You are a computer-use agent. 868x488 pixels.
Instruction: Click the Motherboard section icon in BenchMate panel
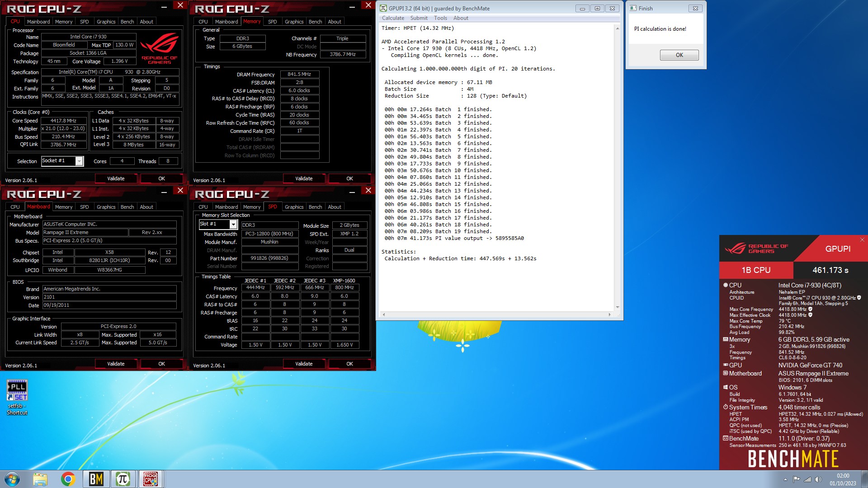(x=726, y=373)
